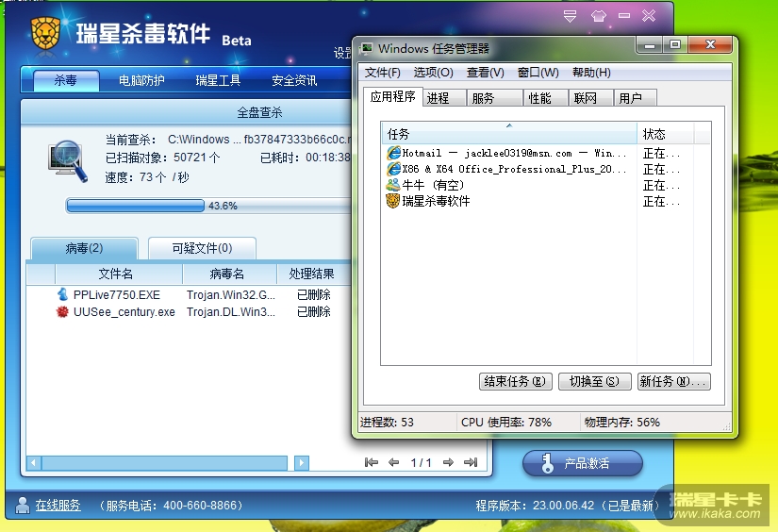Click the 产品激活 button
This screenshot has height=532, width=778.
[x=583, y=463]
